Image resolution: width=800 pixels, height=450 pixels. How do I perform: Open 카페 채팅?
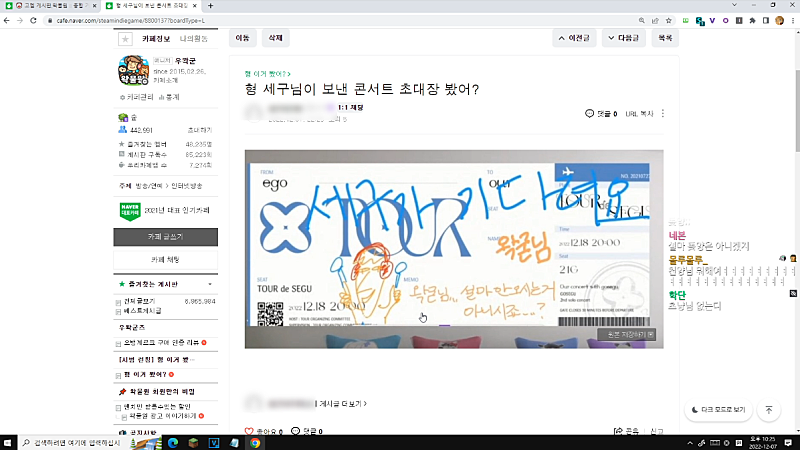tap(165, 260)
